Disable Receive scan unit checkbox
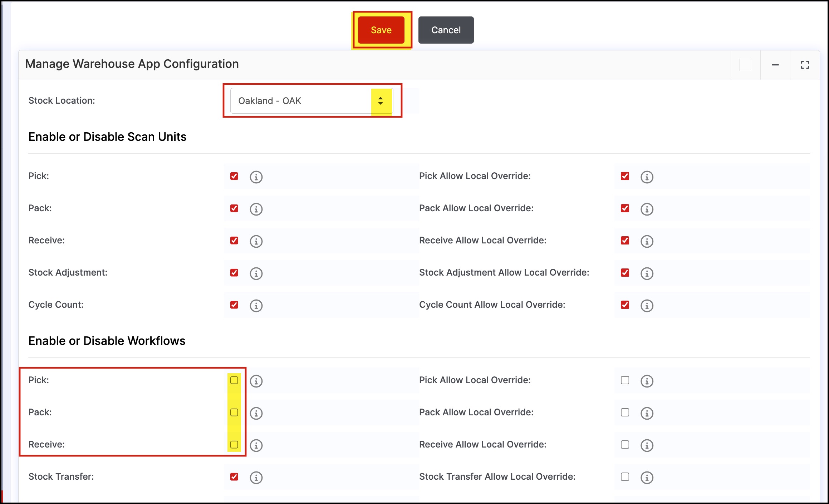 tap(234, 241)
